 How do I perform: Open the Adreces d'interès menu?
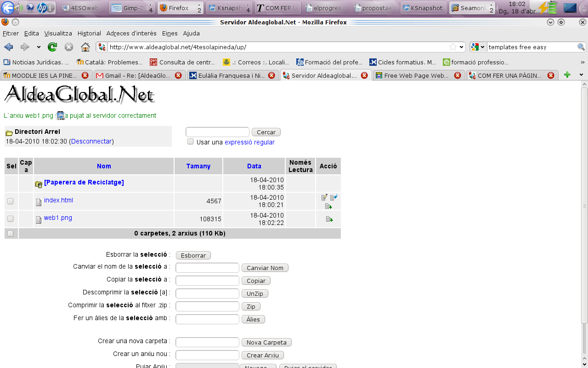131,33
